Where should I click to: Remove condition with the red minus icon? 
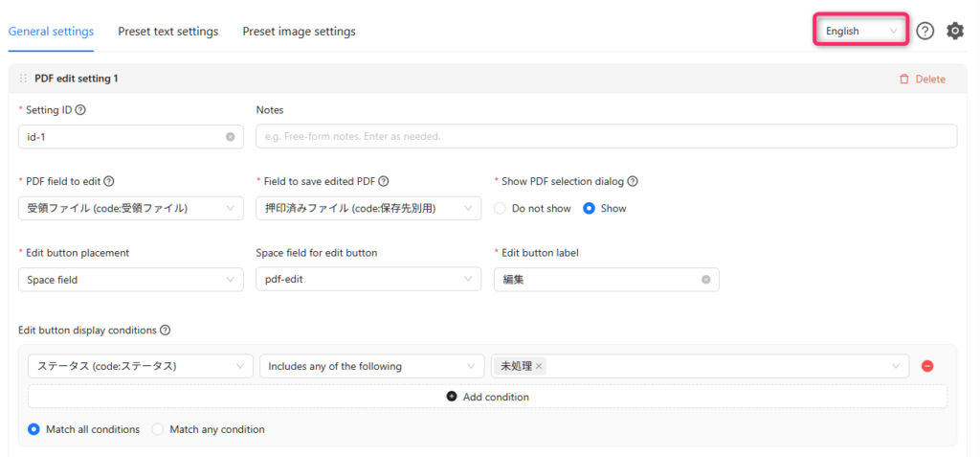(927, 366)
